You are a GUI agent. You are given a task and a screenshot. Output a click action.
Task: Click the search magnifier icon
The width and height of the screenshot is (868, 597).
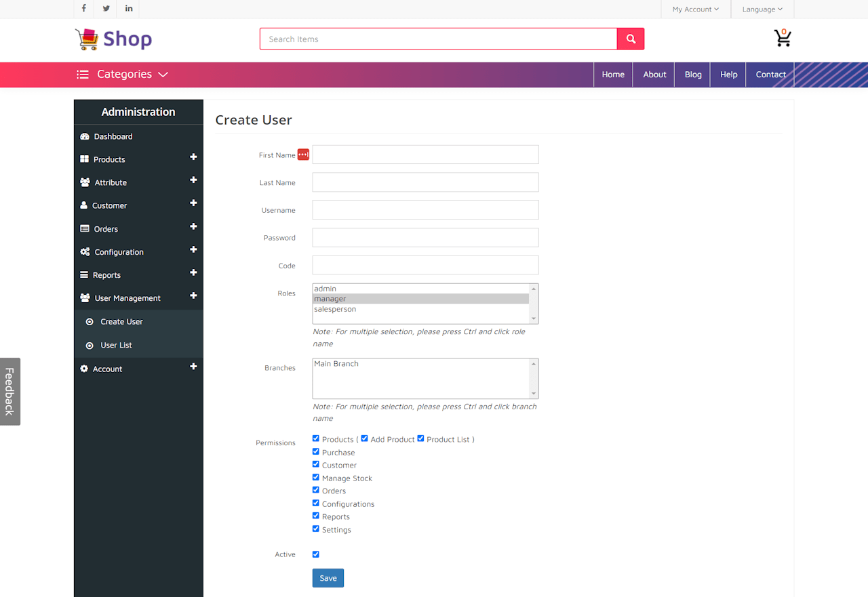coord(630,39)
